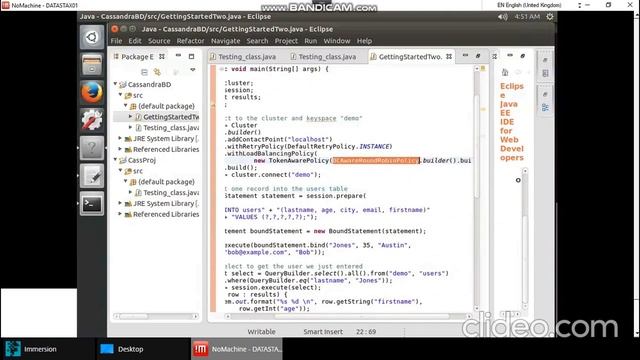Viewport: 640px width, 360px height.
Task: Open the Source menu
Action: tap(159, 41)
